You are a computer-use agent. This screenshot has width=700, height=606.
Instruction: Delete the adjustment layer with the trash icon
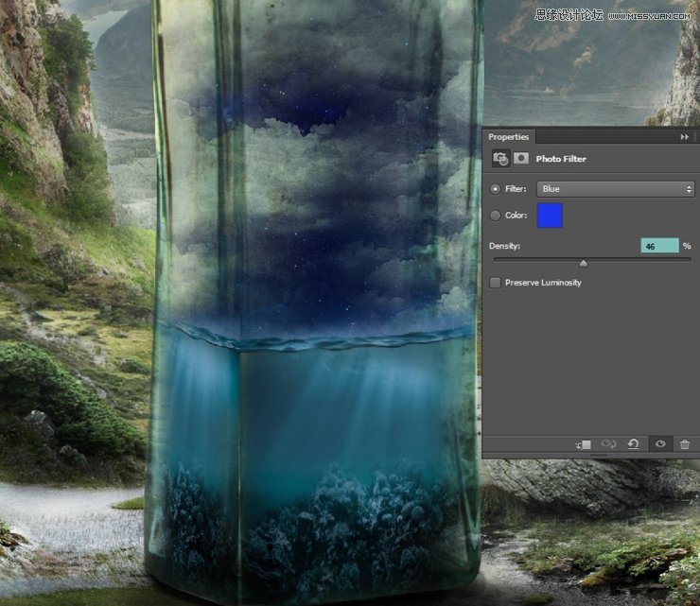[x=685, y=444]
